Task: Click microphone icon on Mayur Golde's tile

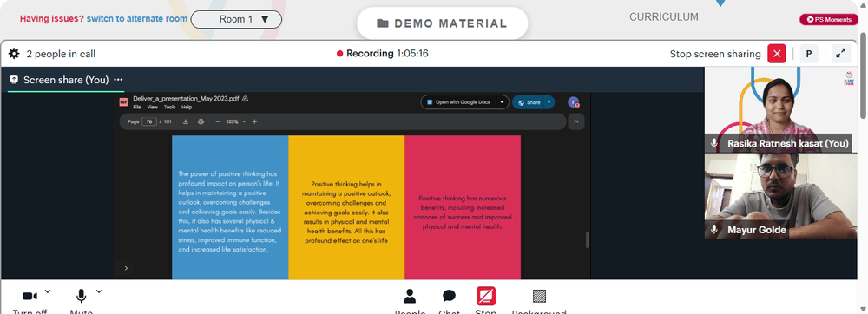Action: click(714, 229)
